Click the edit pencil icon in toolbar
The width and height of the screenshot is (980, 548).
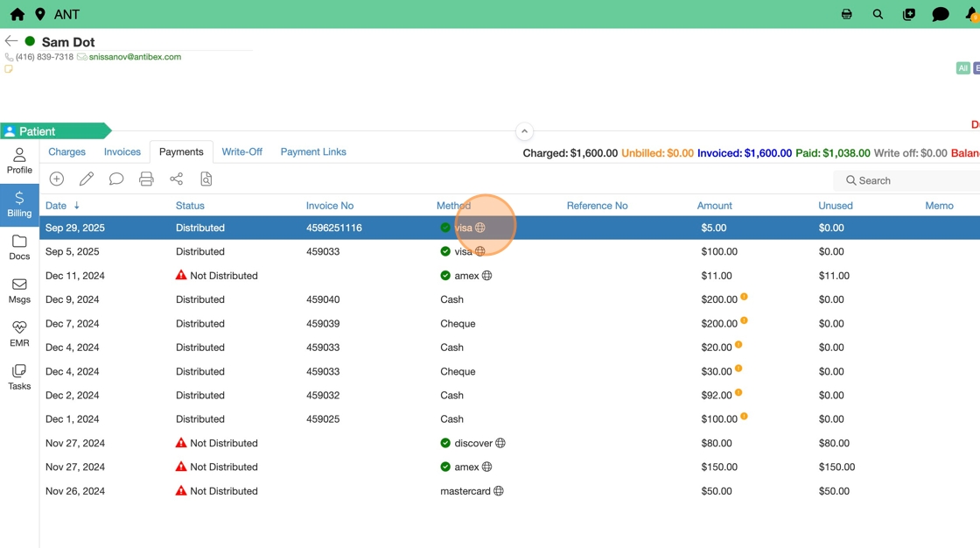pos(87,179)
